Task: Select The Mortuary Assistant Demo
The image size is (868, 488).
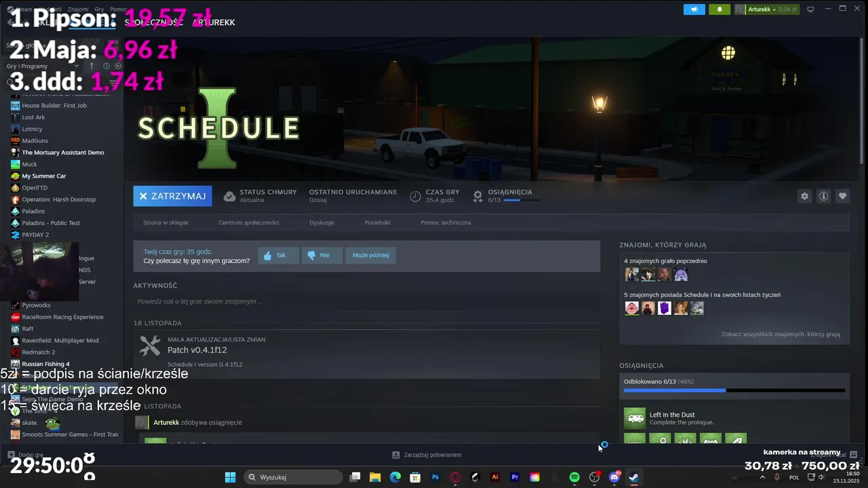Action: click(63, 152)
